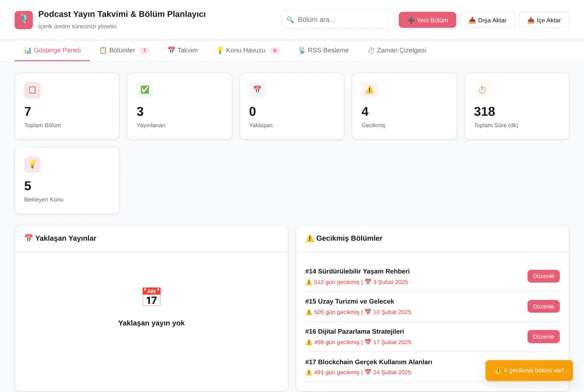This screenshot has height=392, width=584.
Task: Click the large calendar icon above Yaklaşan yayın yok
Action: coord(151,297)
